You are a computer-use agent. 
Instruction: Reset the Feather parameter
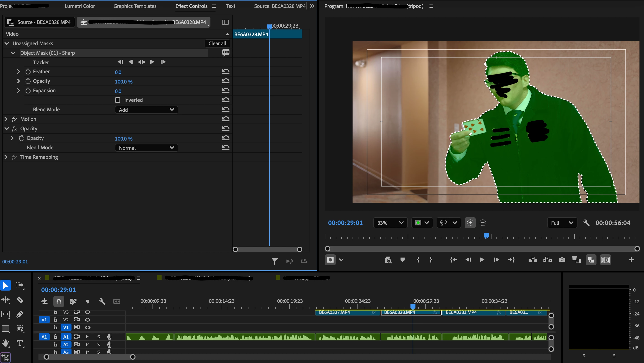[x=226, y=72]
